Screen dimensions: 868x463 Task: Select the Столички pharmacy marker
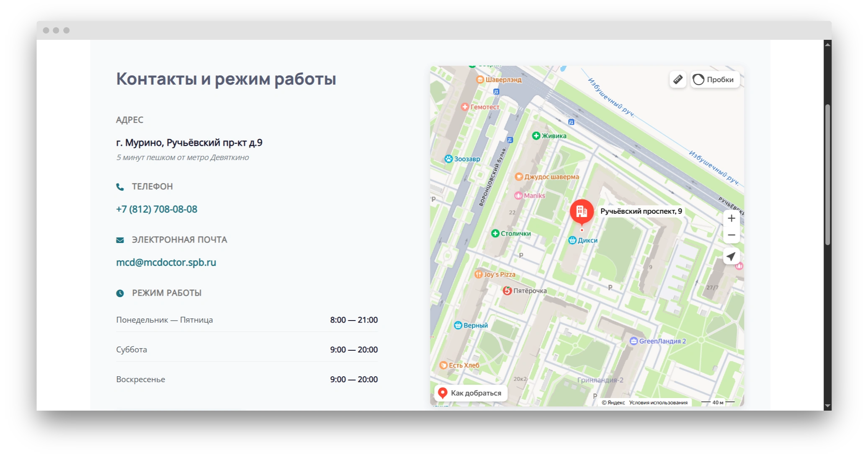click(511, 233)
